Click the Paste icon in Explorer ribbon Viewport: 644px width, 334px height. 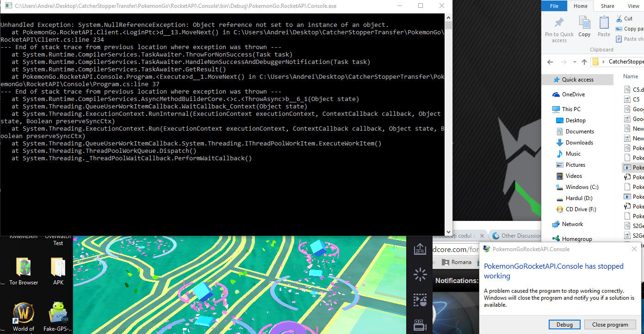[x=604, y=27]
